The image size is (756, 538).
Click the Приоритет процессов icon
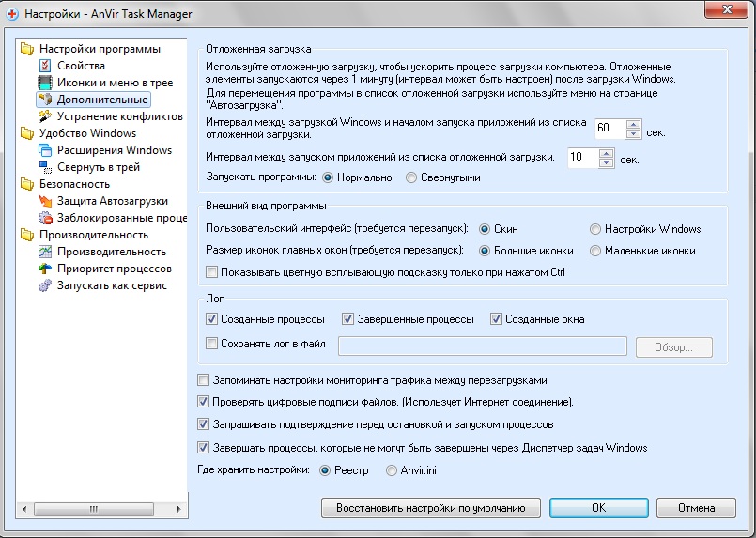[45, 269]
